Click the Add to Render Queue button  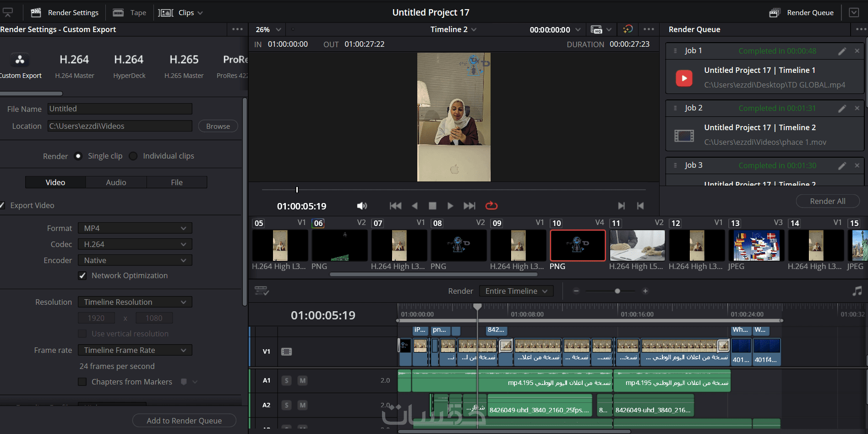point(184,421)
